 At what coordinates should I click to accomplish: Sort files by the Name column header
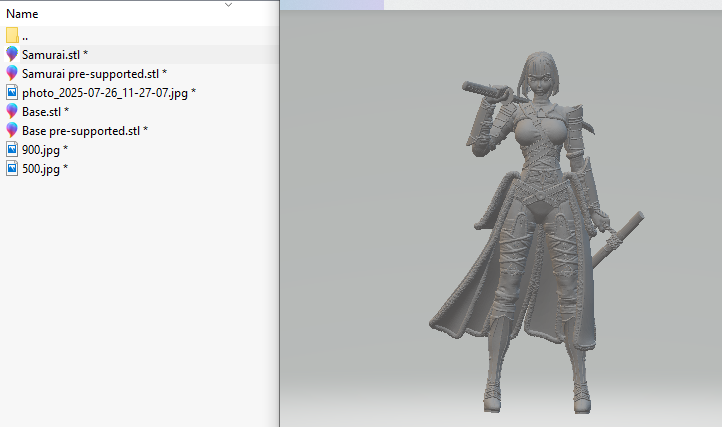tap(22, 14)
